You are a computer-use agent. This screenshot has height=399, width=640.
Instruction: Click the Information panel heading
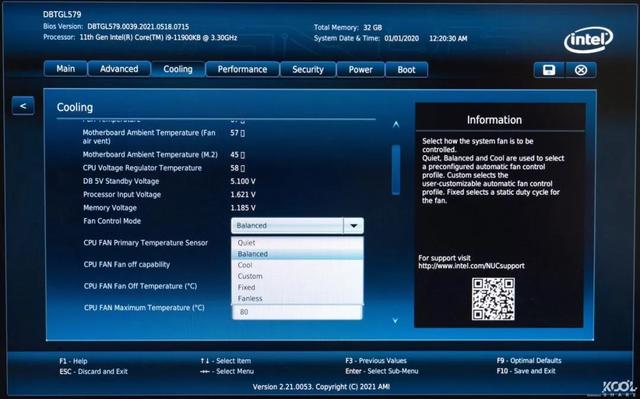(x=494, y=120)
